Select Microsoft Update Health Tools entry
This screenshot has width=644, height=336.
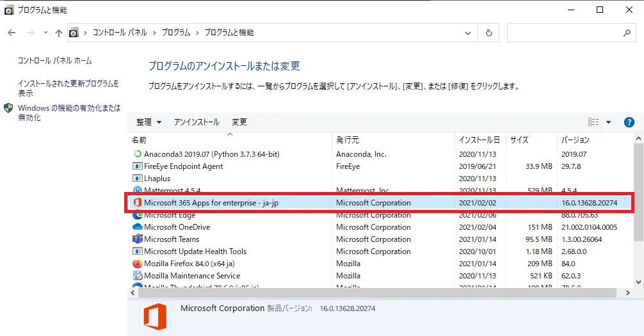tap(195, 252)
